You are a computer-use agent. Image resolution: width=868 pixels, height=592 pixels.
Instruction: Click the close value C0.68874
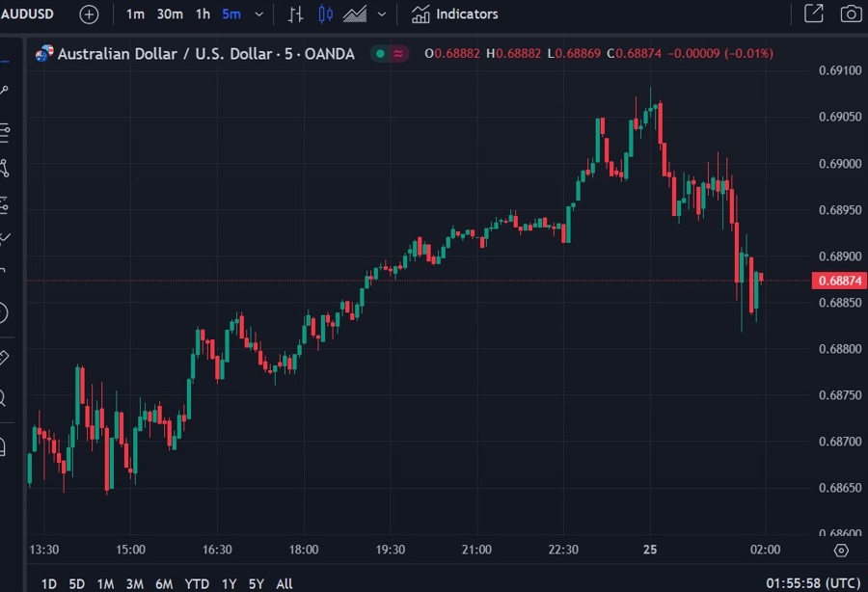click(x=634, y=54)
